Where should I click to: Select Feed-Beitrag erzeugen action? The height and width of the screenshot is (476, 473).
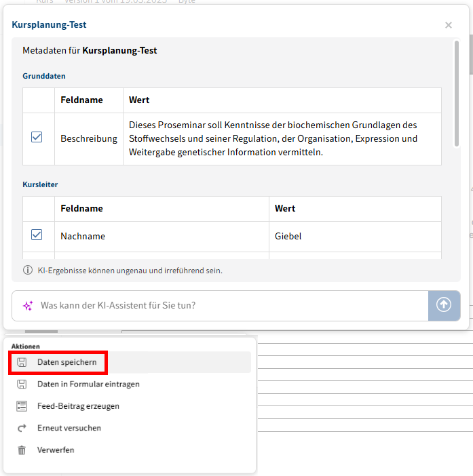click(130, 406)
